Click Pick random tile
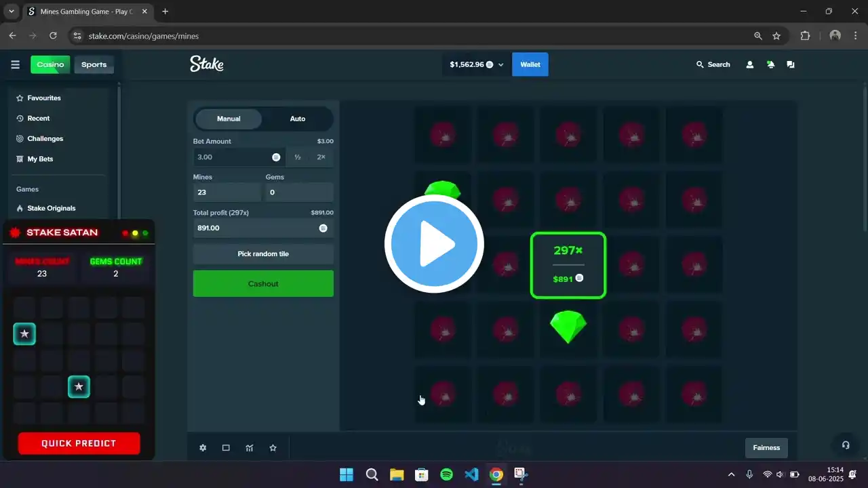Viewport: 868px width, 488px height. click(x=263, y=253)
